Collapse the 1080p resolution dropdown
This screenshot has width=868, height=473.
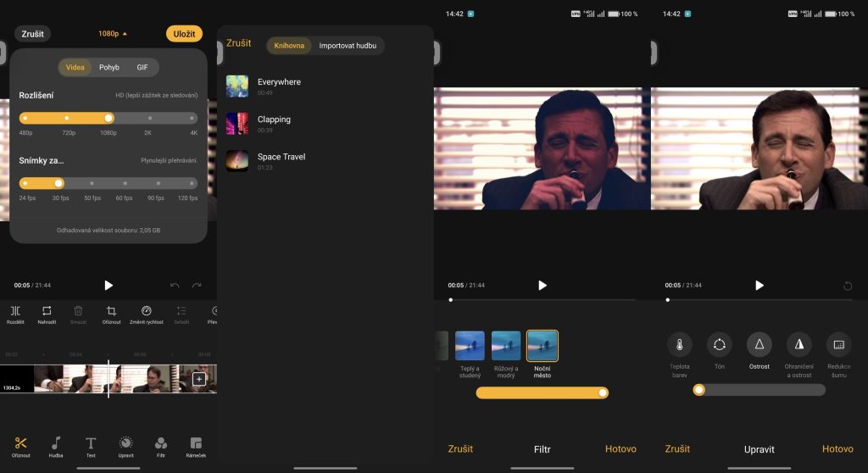[113, 34]
